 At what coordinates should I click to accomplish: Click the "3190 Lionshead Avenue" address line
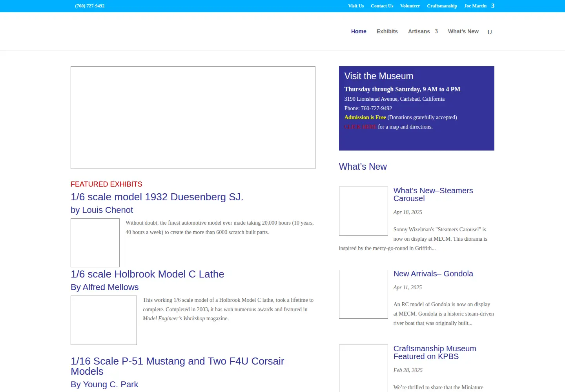[394, 99]
